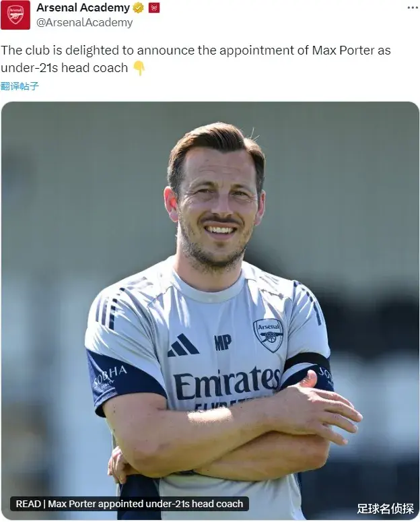Click the MP initials on the shirt
This screenshot has width=420, height=522.
coord(223,343)
